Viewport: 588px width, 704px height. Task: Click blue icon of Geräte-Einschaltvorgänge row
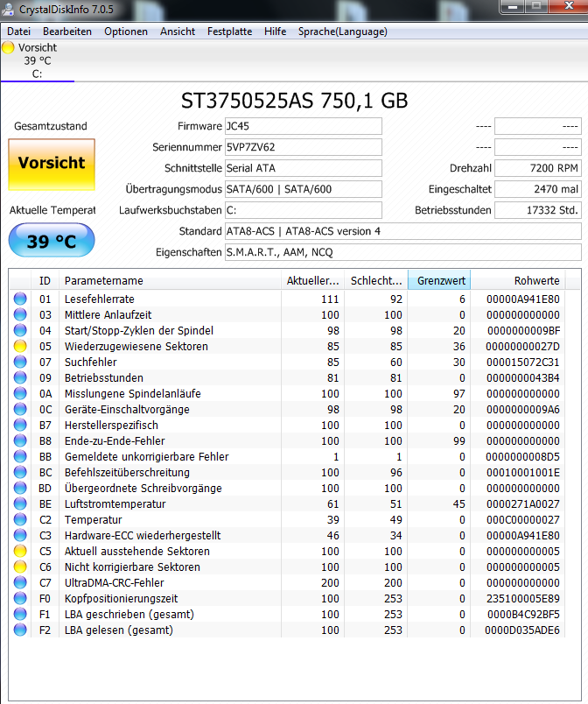(x=20, y=409)
